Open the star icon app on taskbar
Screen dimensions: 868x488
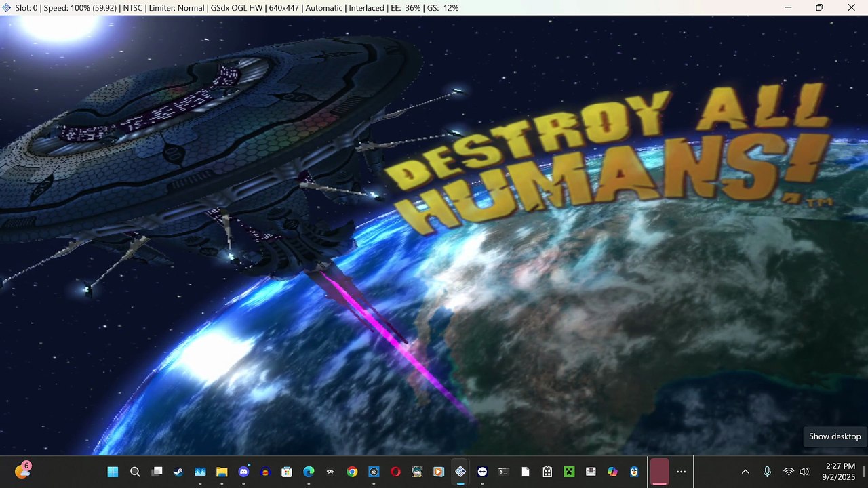[x=374, y=472]
